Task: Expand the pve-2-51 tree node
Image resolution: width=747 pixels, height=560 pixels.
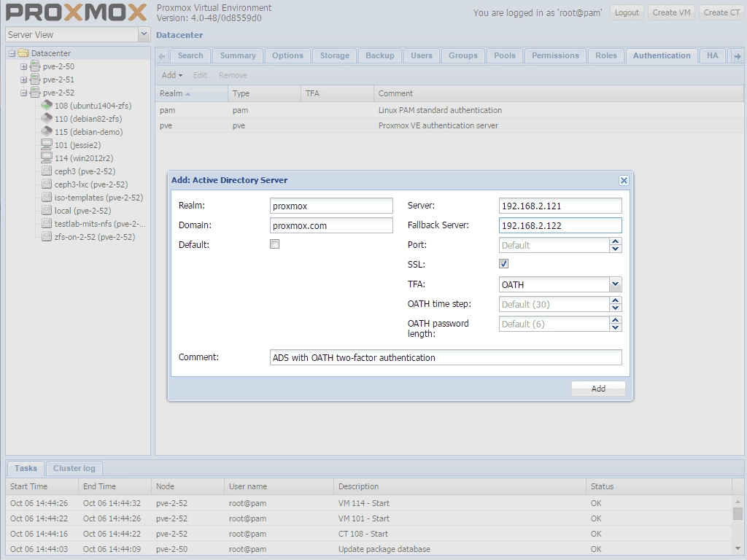Action: click(23, 79)
